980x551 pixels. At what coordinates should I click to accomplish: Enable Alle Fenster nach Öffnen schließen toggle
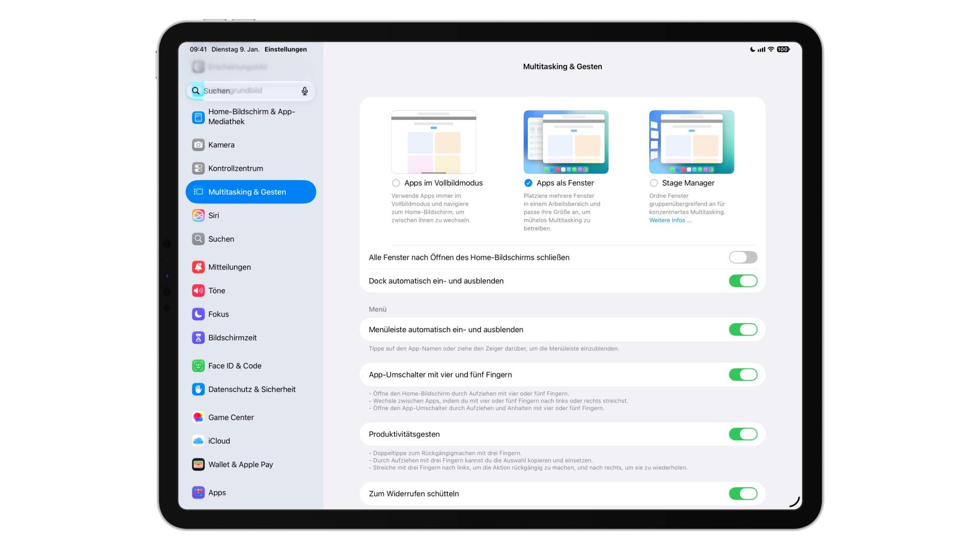tap(743, 258)
